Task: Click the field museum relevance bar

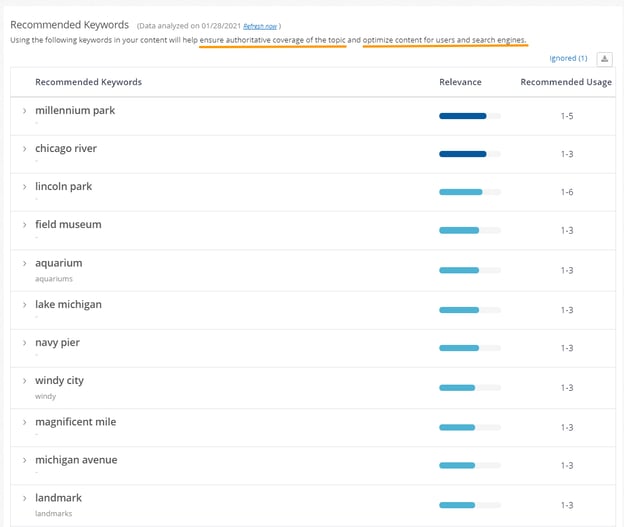Action: [470, 230]
